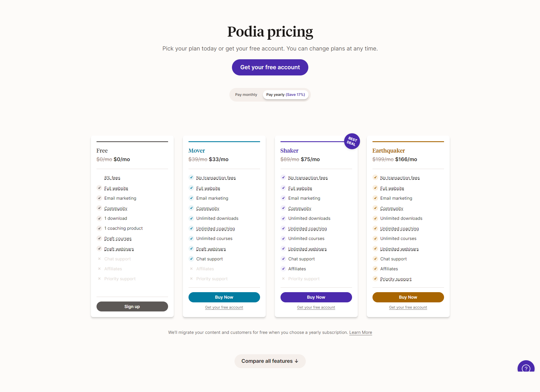Click Get your free account under Shaker

(316, 307)
